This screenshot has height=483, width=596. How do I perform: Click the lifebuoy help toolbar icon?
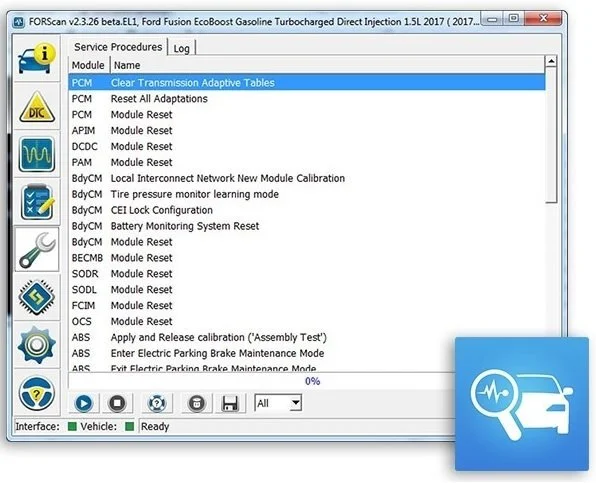click(157, 403)
